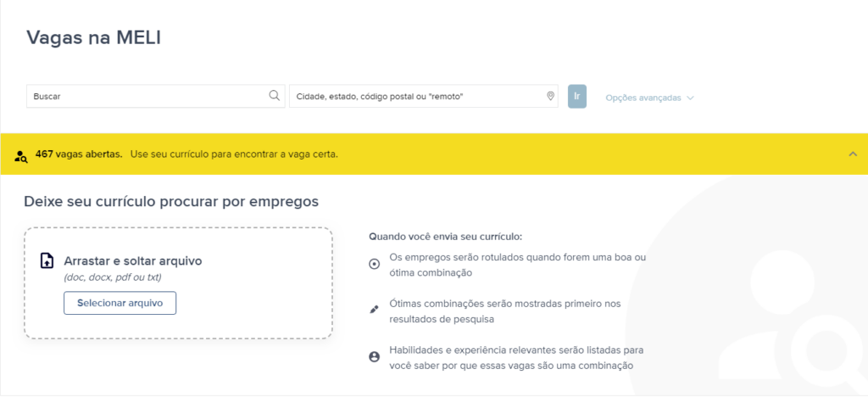Click the 467 vagas abertas text
The width and height of the screenshot is (868, 403).
coord(79,154)
